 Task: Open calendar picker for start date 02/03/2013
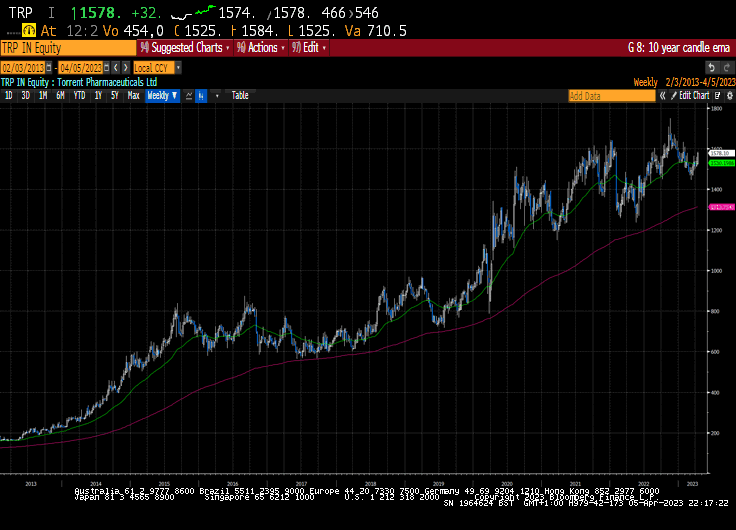49,68
